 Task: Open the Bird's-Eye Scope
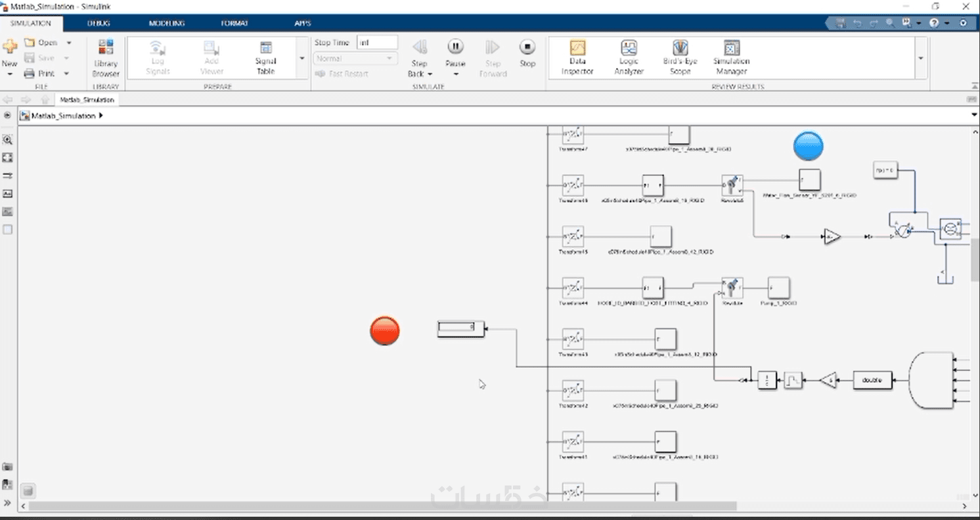click(x=680, y=58)
